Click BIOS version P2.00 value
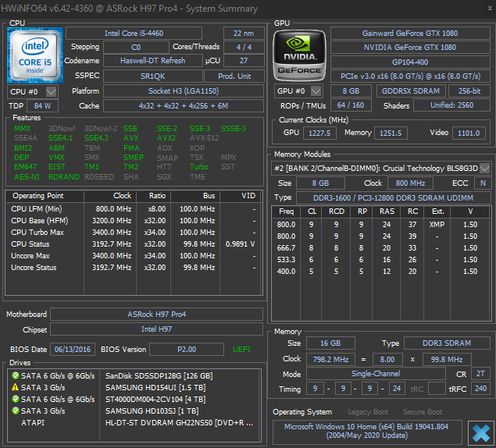Viewport: 496px width, 448px height. click(x=187, y=350)
